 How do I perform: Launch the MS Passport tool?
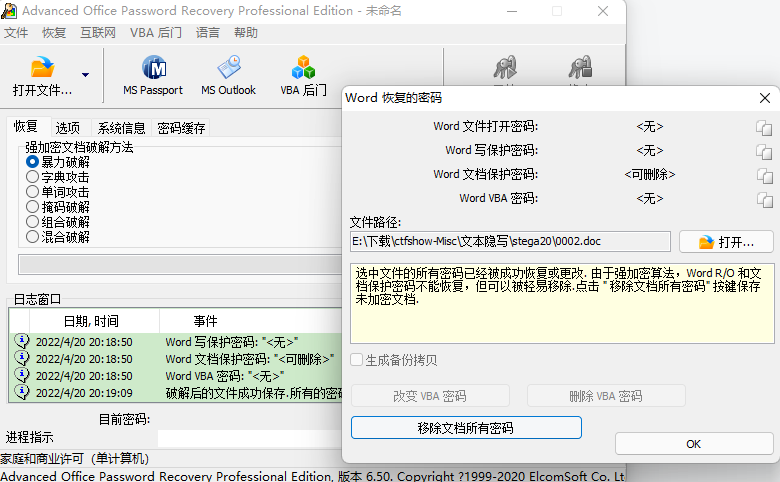coord(153,76)
